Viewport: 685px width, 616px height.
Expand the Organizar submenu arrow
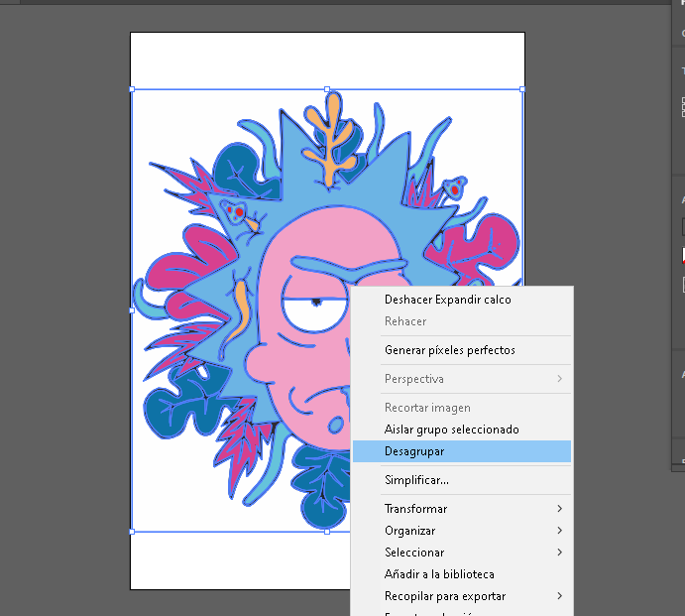[560, 531]
